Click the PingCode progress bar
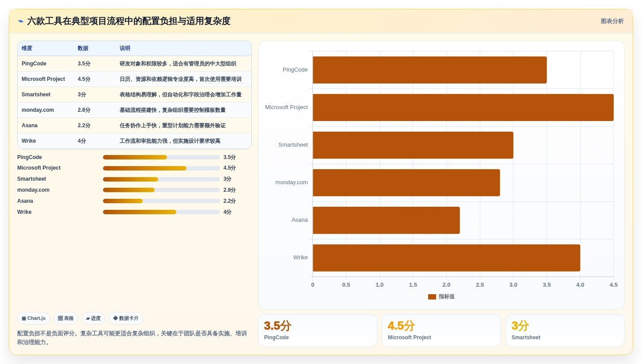 (161, 157)
